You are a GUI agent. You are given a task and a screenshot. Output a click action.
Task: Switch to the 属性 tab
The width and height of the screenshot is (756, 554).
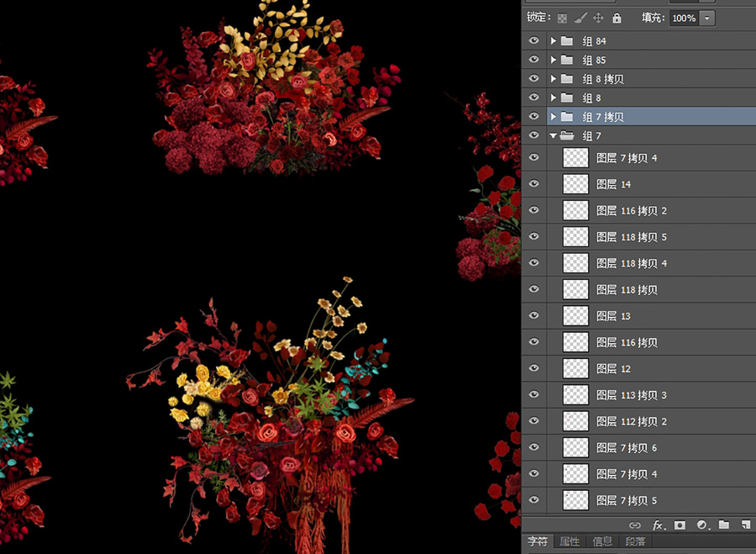570,541
